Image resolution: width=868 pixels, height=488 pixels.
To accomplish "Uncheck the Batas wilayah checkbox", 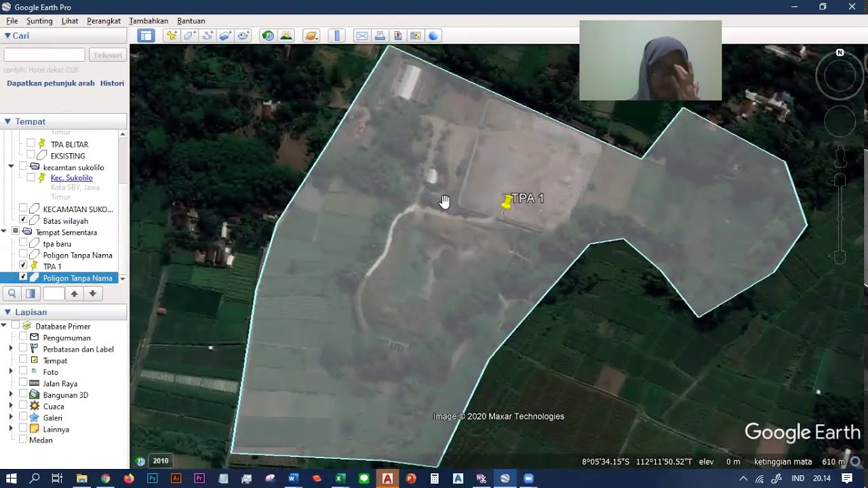I will point(23,220).
